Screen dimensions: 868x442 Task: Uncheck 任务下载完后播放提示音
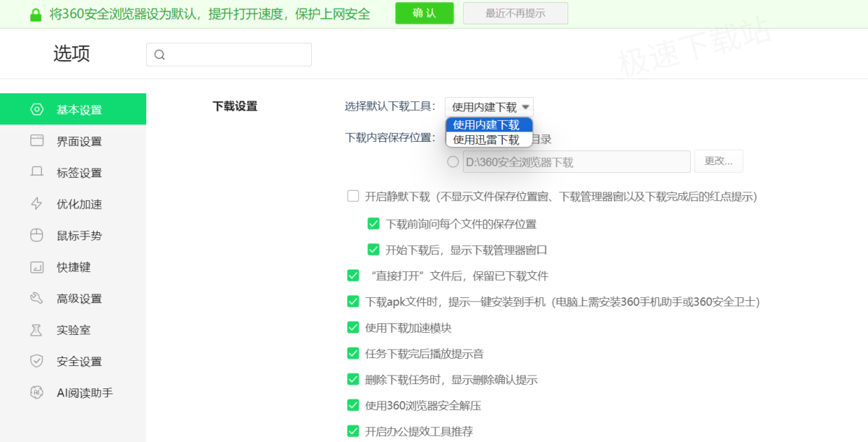click(x=353, y=354)
